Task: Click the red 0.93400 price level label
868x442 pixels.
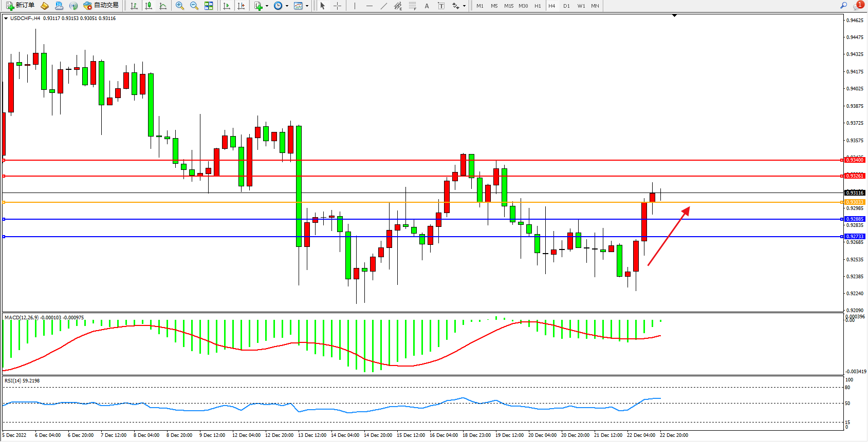Action: pos(855,160)
